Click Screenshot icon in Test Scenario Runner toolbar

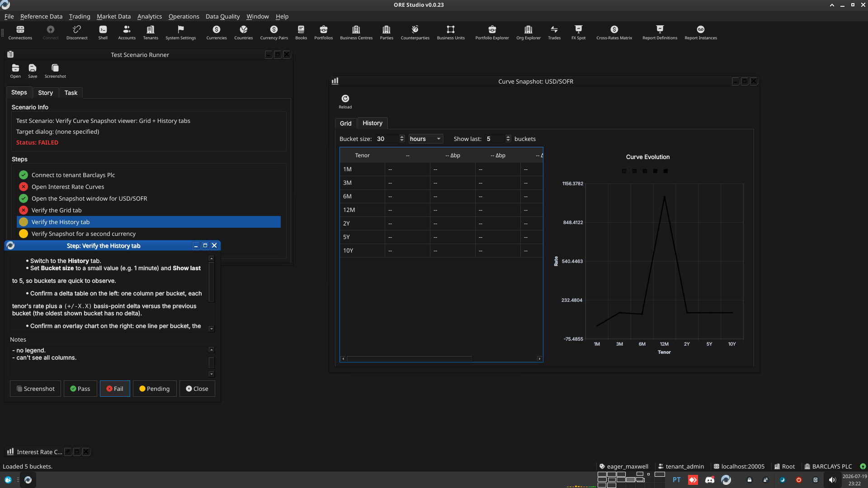55,71
